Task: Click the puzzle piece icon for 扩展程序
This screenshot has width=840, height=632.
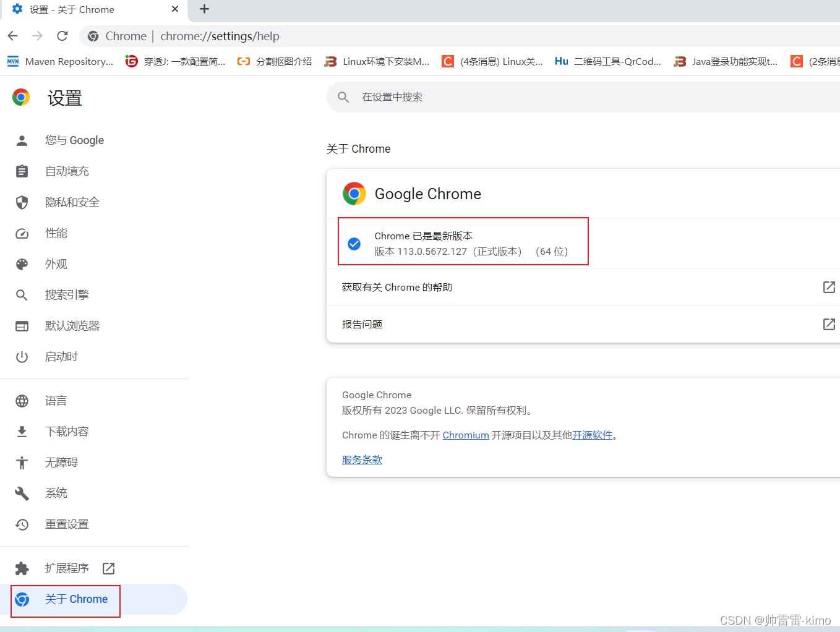Action: click(x=22, y=568)
